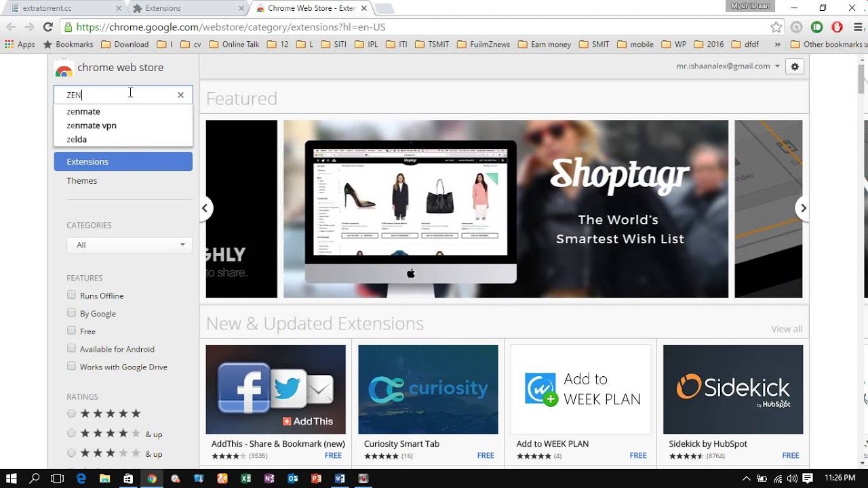The image size is (868, 488).
Task: Select three stars & up rating
Action: 71,453
